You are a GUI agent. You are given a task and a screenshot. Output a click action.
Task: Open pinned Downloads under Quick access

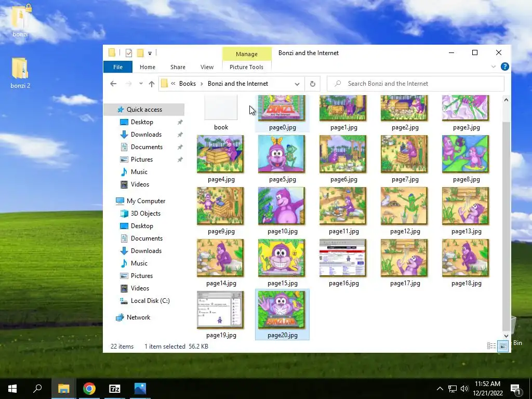tap(146, 135)
